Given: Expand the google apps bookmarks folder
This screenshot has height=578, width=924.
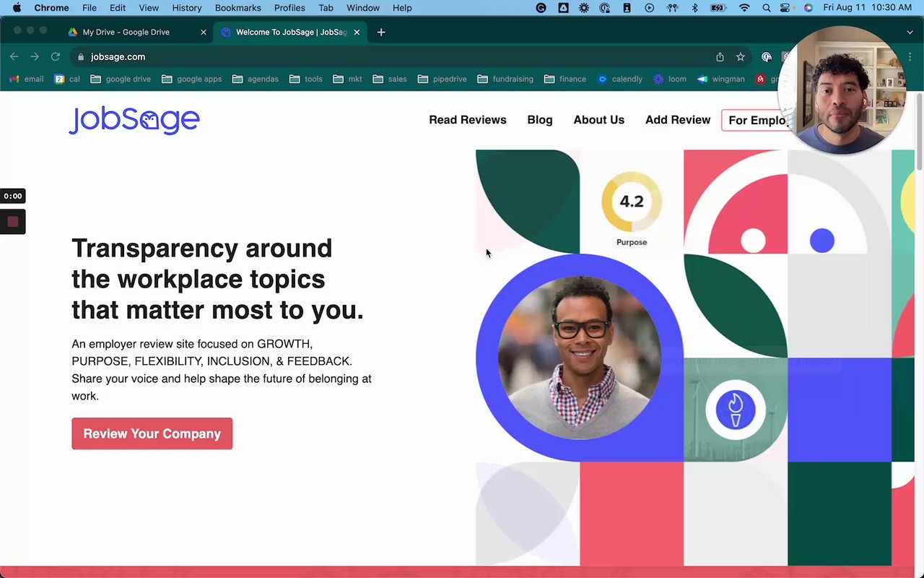Looking at the screenshot, I should [x=191, y=79].
